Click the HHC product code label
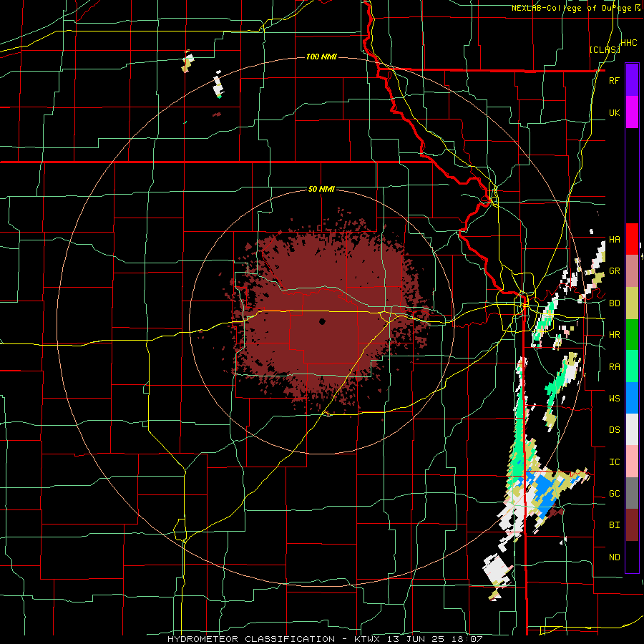The width and height of the screenshot is (644, 644). 628,43
